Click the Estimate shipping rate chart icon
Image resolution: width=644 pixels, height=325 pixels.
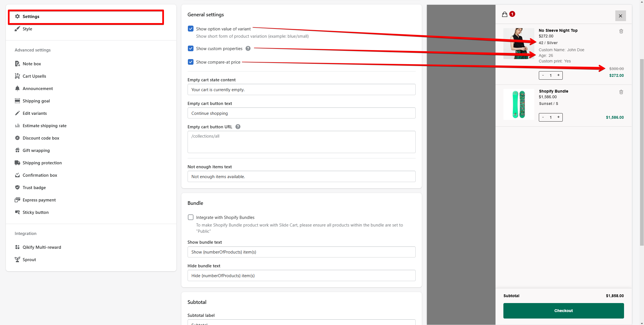17,125
